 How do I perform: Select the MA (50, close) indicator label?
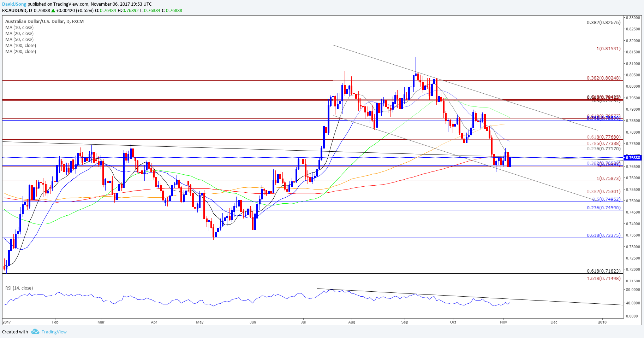pos(19,40)
